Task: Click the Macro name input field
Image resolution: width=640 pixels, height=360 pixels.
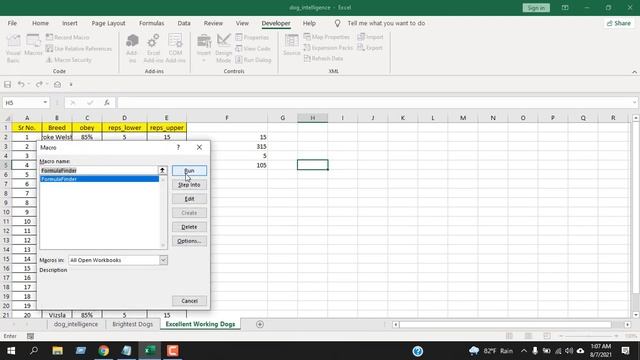Action: point(98,170)
